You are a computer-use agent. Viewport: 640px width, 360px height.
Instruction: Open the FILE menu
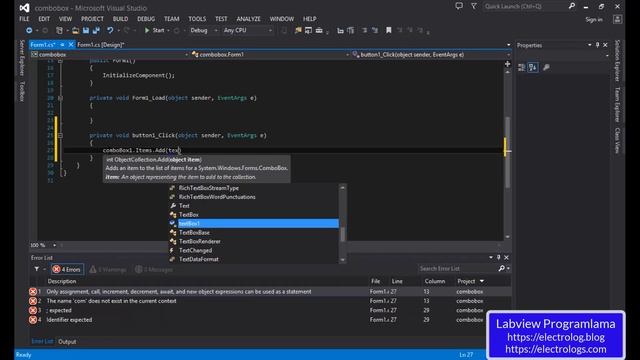pyautogui.click(x=24, y=19)
